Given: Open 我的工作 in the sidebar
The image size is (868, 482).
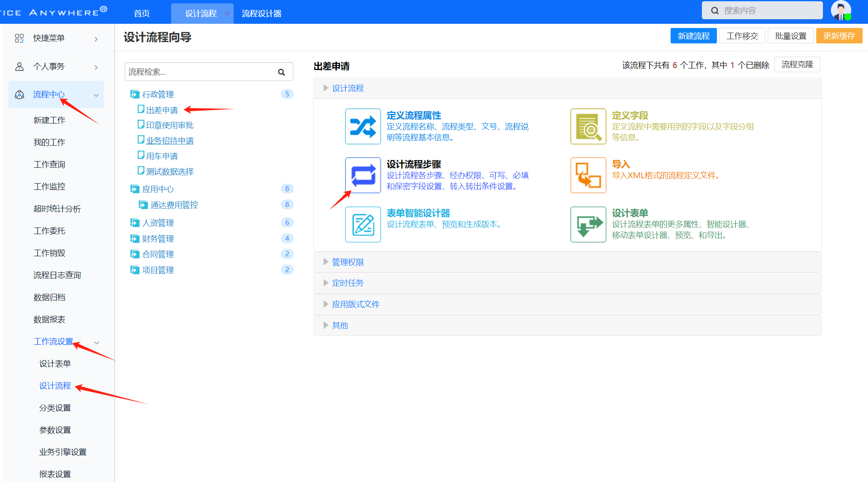Looking at the screenshot, I should (49, 142).
